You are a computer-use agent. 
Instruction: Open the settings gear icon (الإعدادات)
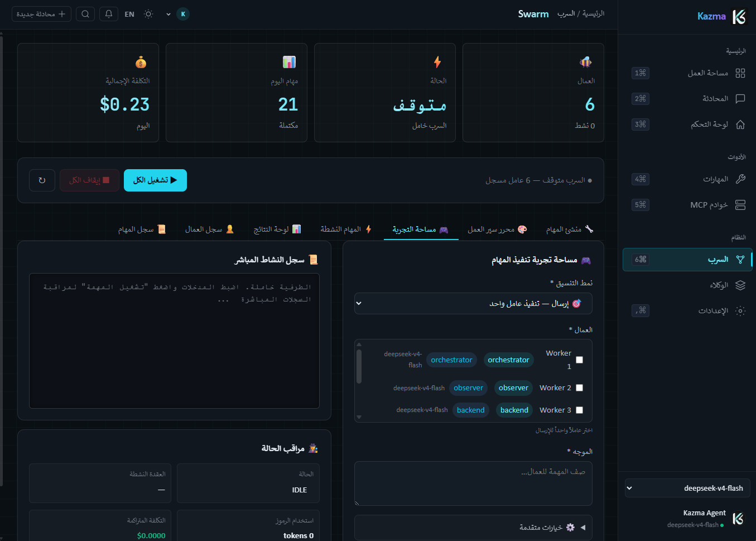pos(740,311)
